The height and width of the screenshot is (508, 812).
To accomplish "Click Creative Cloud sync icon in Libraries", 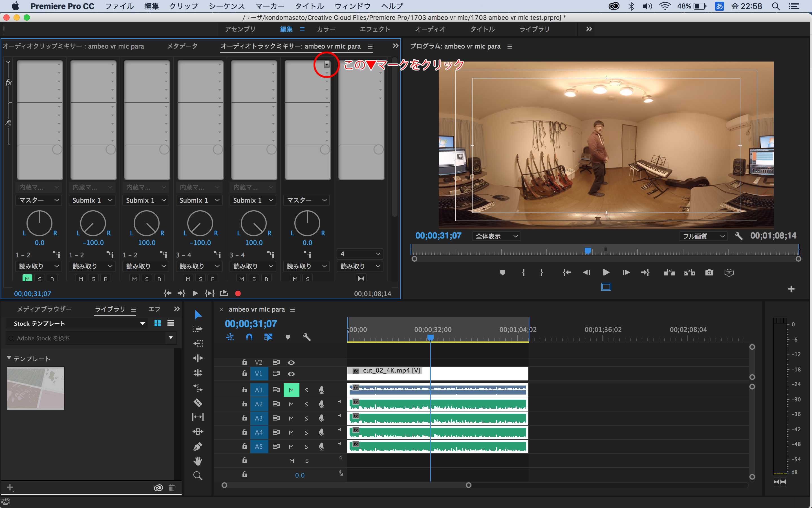I will (158, 487).
